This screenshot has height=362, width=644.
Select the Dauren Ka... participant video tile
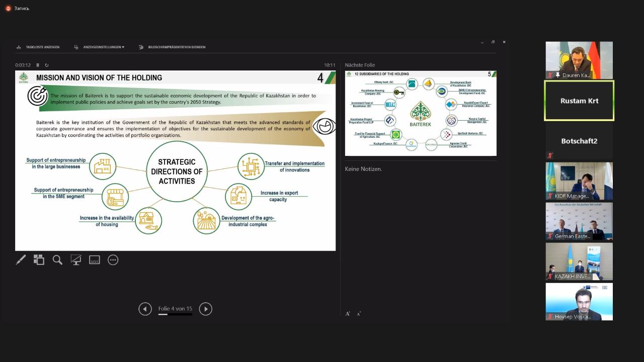click(x=579, y=60)
